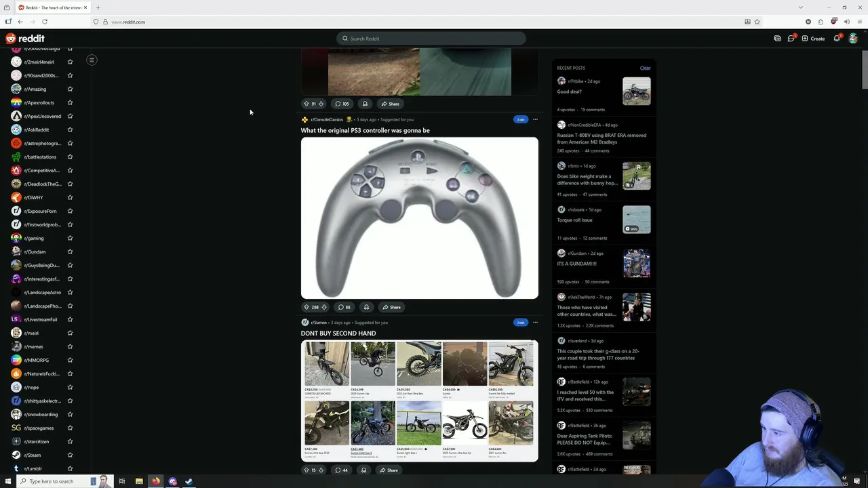Favorite r/gaming with its star

point(70,238)
